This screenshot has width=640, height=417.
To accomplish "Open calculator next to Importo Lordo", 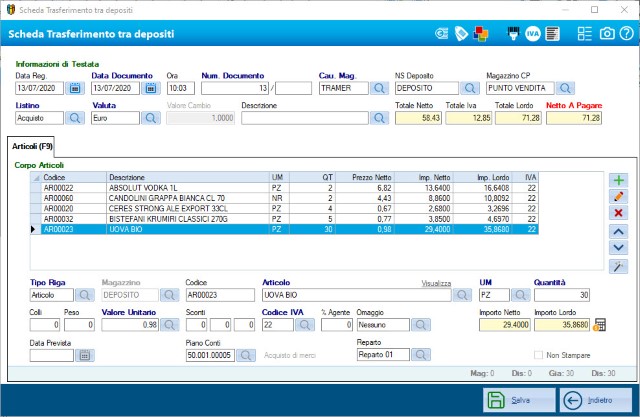I will click(x=600, y=324).
